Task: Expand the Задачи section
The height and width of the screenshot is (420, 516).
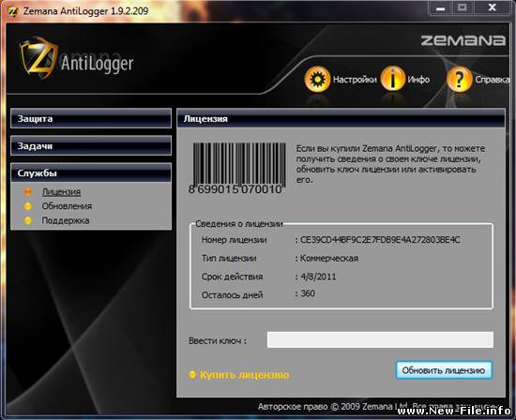Action: point(91,145)
